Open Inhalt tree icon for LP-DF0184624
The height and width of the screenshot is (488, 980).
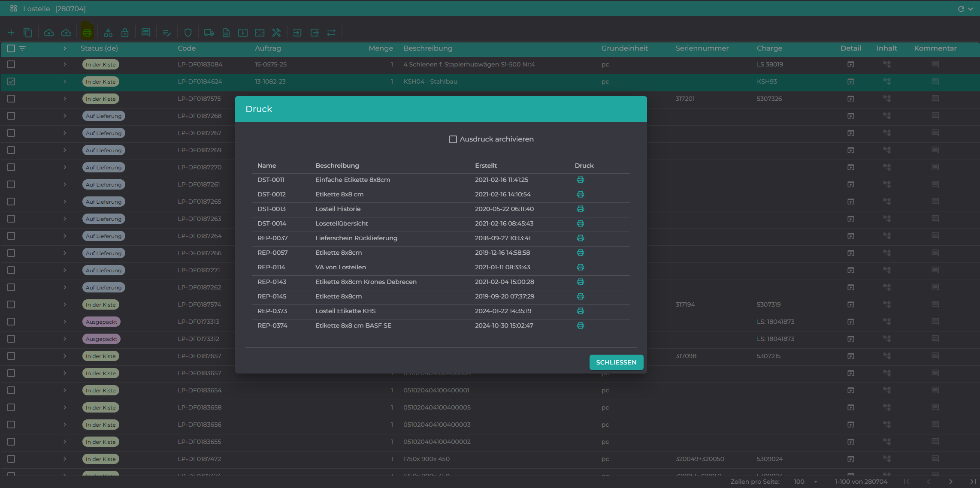pyautogui.click(x=887, y=81)
